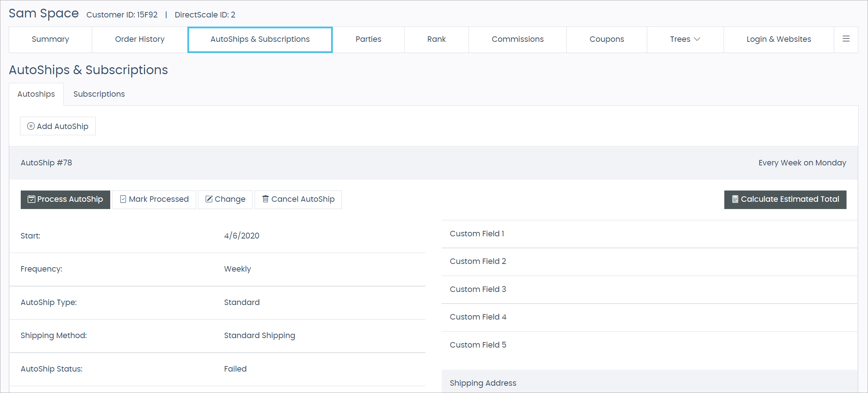This screenshot has height=393, width=868.
Task: Select the AutoShips & Subscriptions tab
Action: 260,39
